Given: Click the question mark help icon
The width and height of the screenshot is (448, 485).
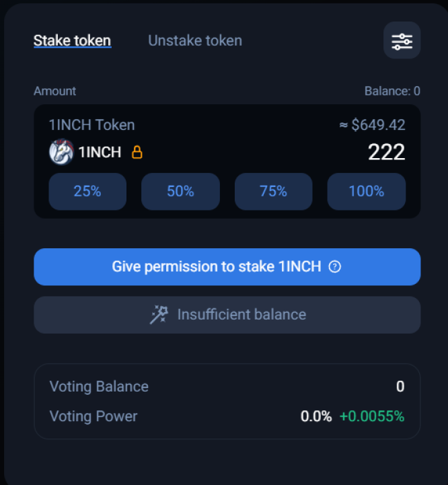Looking at the screenshot, I should tap(334, 266).
